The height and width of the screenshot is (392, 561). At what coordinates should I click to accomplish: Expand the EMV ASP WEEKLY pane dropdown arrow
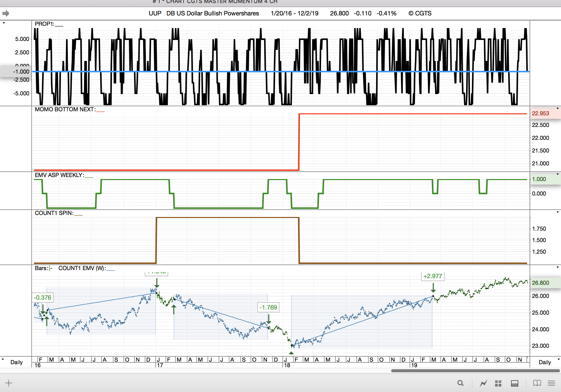tap(557, 174)
